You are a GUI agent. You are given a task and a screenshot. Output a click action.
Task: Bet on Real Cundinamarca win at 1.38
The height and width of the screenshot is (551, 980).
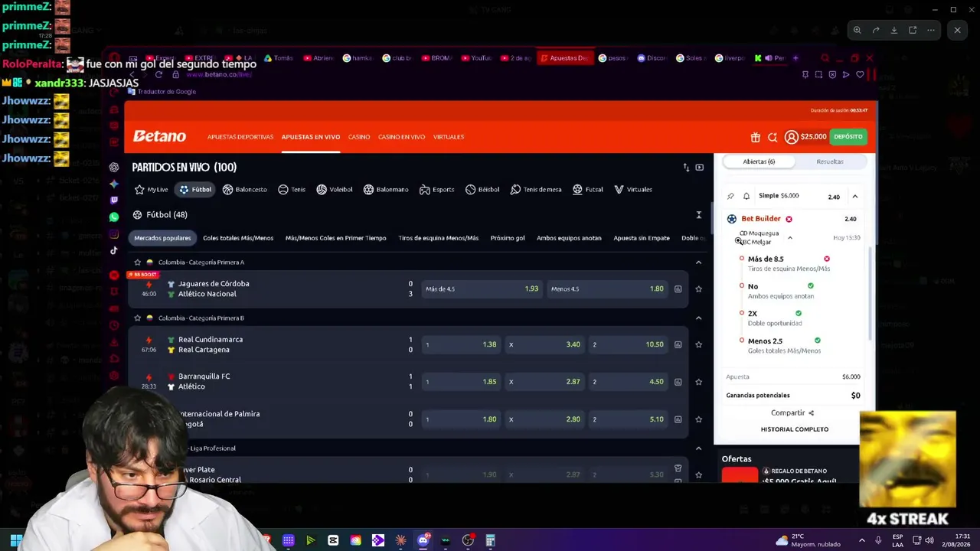(460, 344)
